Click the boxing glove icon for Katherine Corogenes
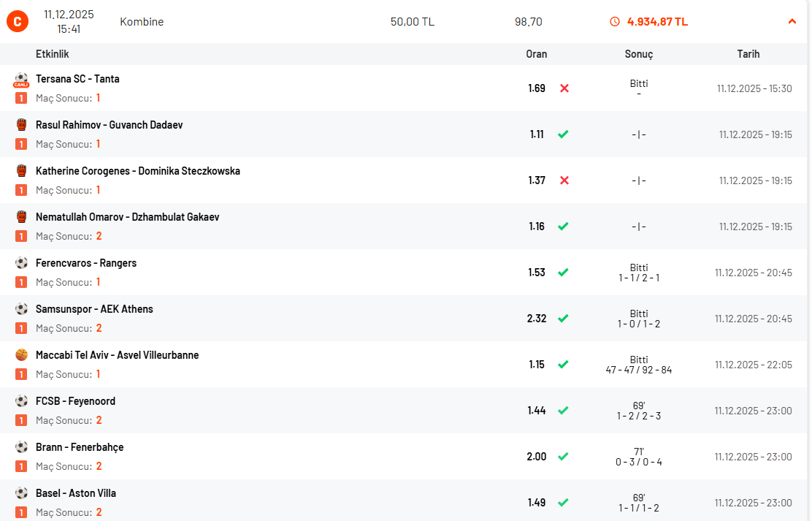 [x=21, y=170]
